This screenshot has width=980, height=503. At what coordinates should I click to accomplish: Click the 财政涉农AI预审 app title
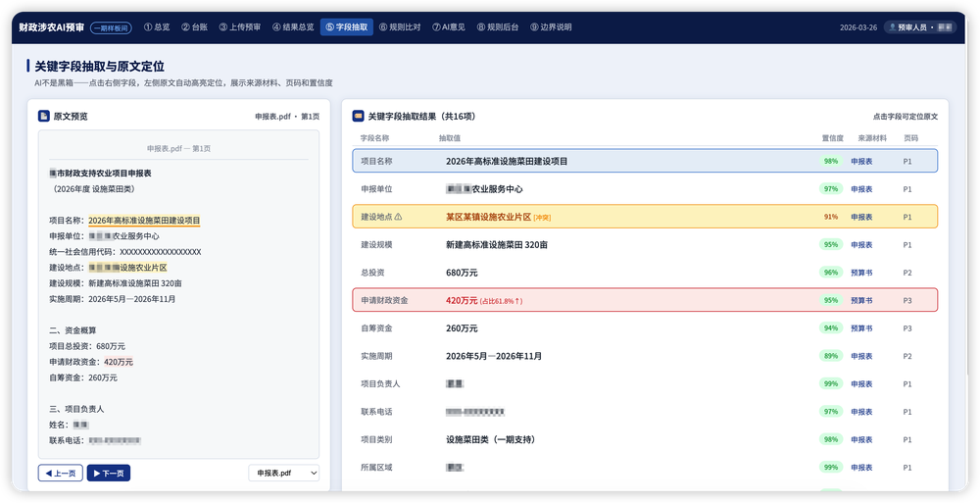tap(51, 27)
